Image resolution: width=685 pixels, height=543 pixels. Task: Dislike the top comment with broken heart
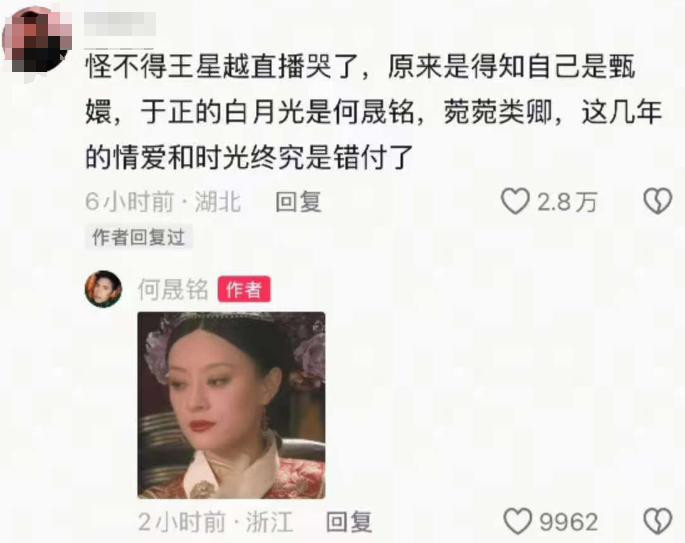coord(657,201)
